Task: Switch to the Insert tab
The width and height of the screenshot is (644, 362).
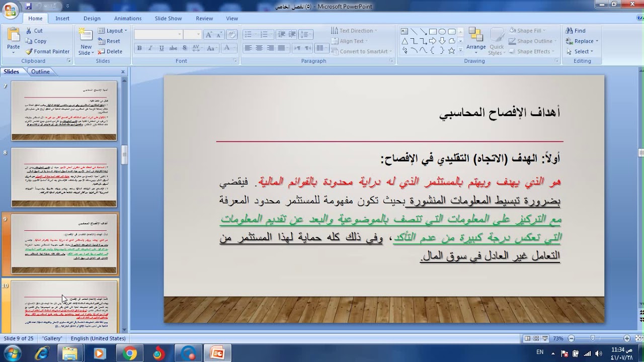Action: tap(62, 18)
